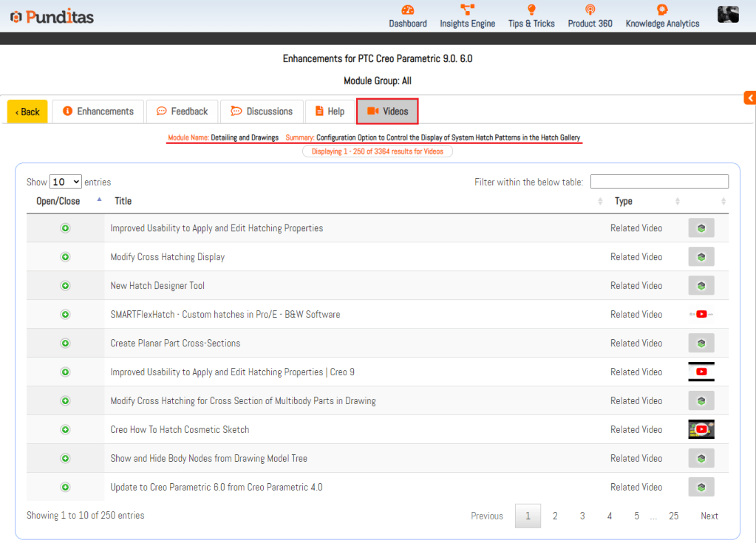Go to page 3 of results
Image resolution: width=756 pixels, height=543 pixels.
[582, 516]
